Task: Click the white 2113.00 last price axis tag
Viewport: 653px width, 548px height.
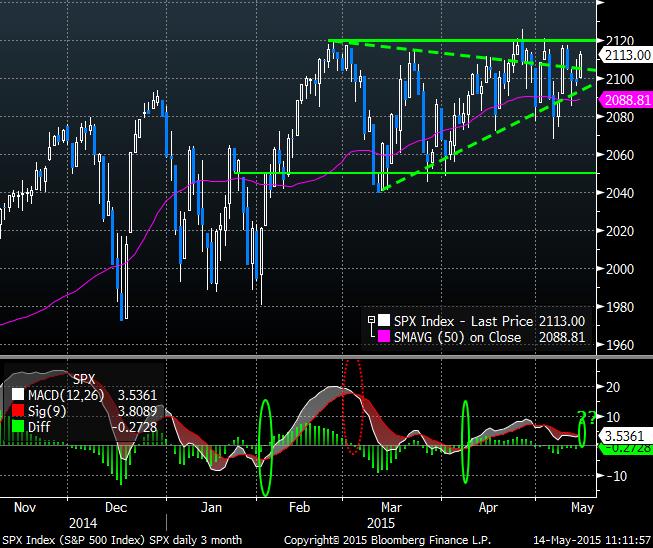Action: [x=626, y=55]
